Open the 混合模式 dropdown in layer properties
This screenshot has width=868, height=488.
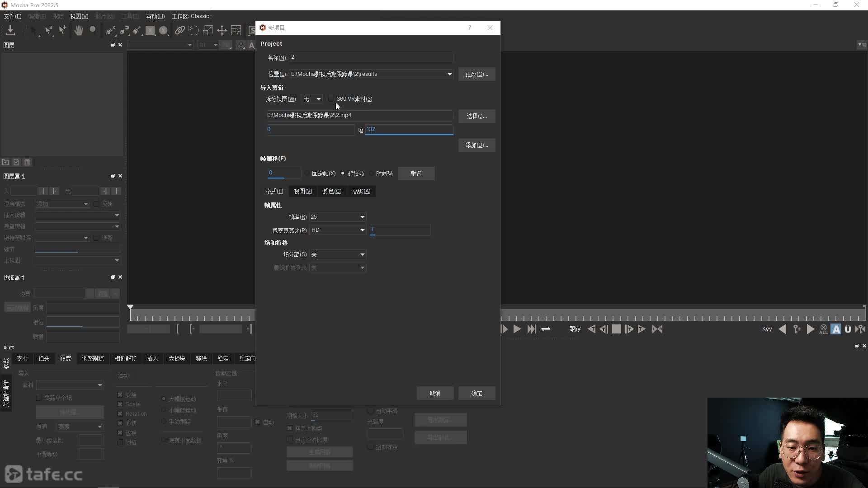(x=62, y=204)
